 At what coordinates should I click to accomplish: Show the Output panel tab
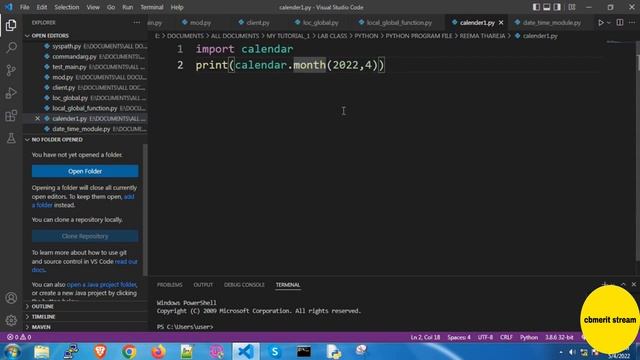pyautogui.click(x=203, y=284)
